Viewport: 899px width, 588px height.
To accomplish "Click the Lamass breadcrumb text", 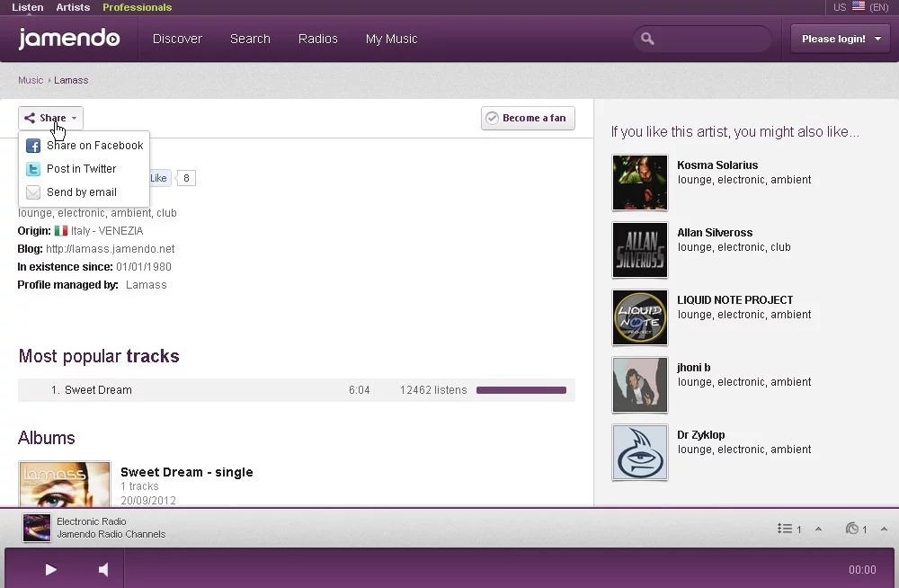I will tap(71, 80).
